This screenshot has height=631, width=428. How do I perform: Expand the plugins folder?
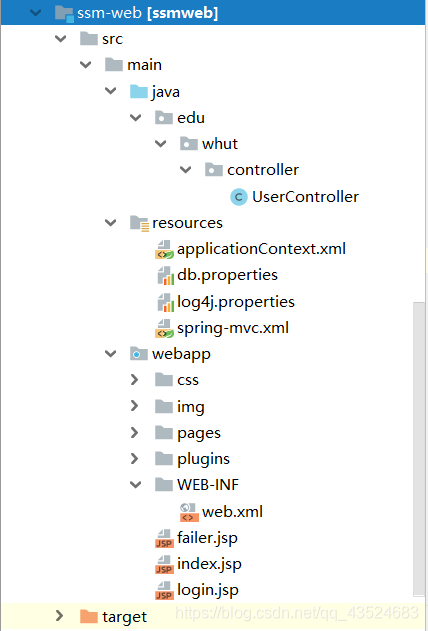point(135,459)
